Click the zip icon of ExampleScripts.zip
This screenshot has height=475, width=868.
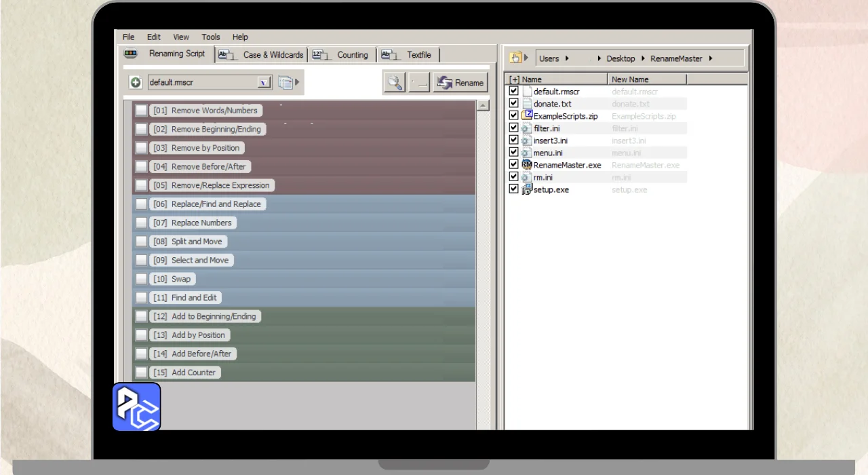[x=527, y=116]
